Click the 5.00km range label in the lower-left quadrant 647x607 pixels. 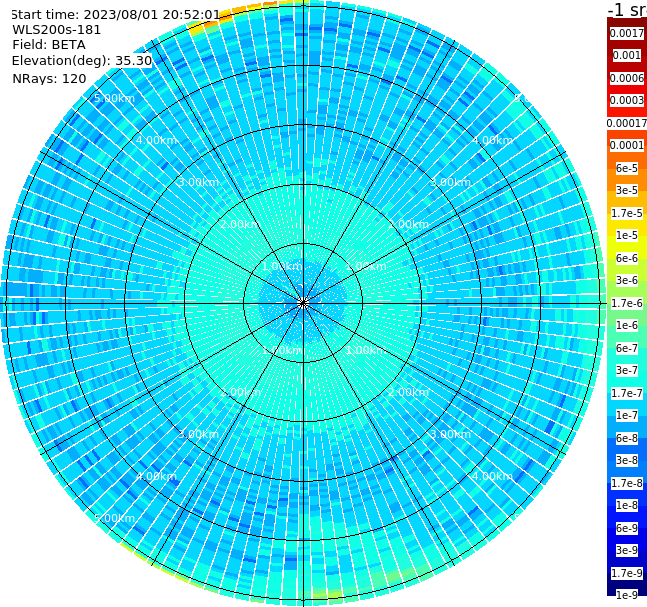tap(114, 518)
